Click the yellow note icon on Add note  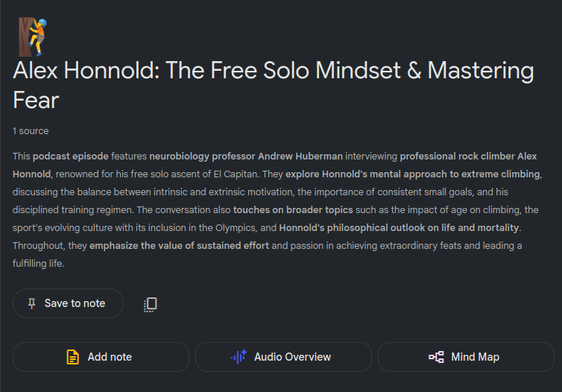pyautogui.click(x=72, y=357)
